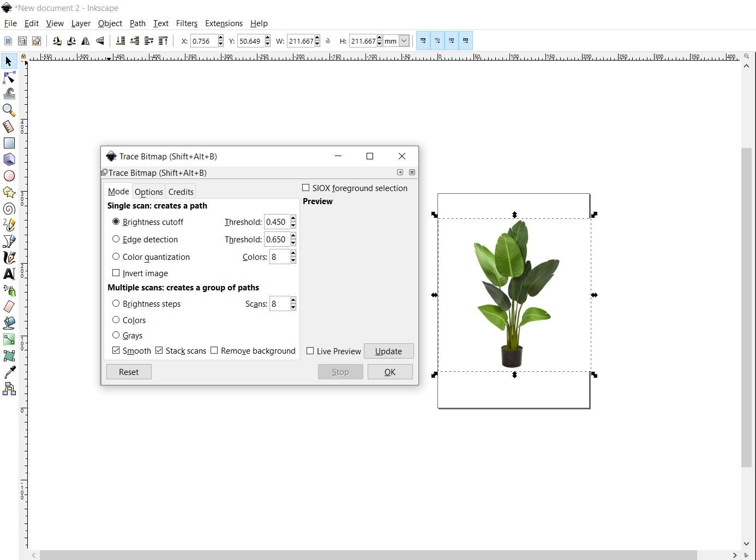The image size is (756, 560).
Task: Select the 3D Box tool
Action: coord(9,159)
